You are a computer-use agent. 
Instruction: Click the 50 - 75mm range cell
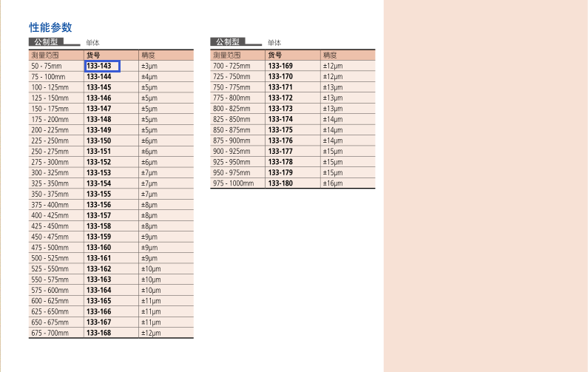click(47, 66)
